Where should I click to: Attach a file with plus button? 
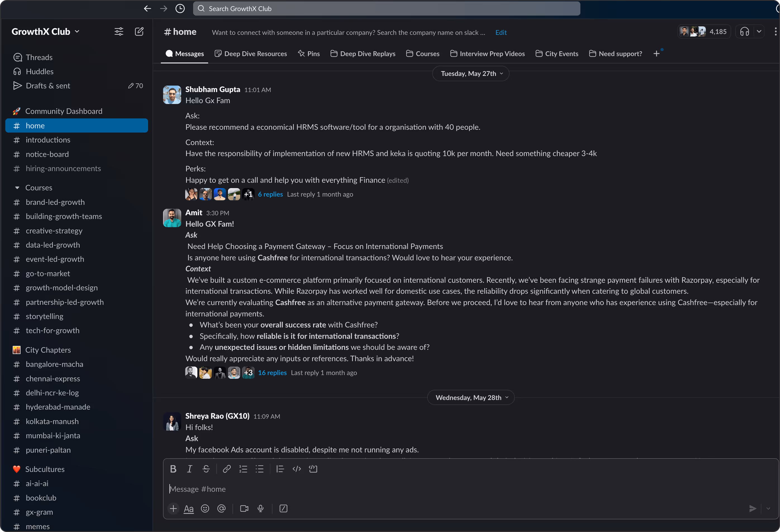(173, 509)
